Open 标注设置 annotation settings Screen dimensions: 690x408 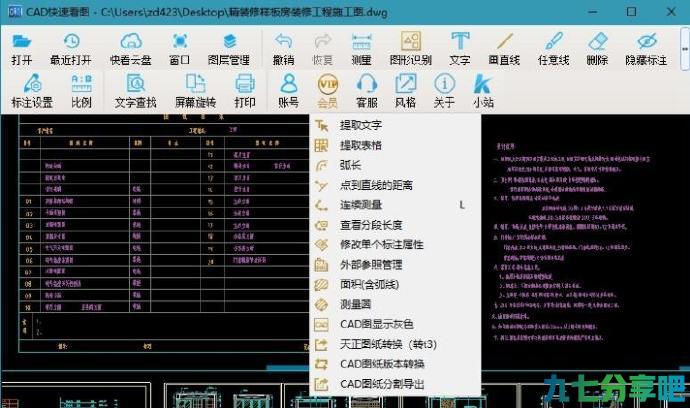click(x=32, y=91)
